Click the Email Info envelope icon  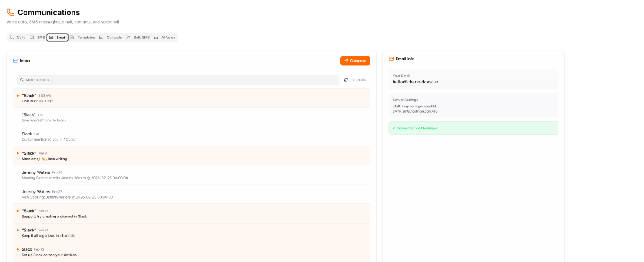click(391, 59)
